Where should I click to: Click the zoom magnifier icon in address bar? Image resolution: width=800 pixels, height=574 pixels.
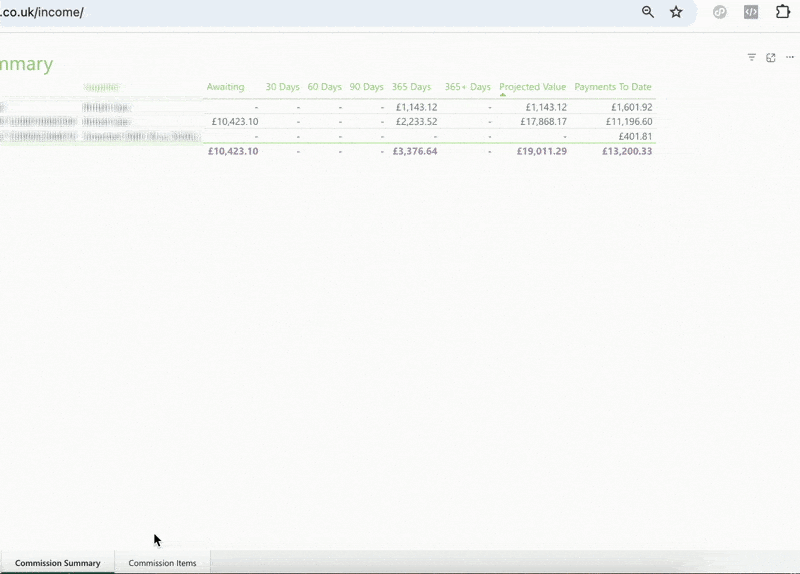(648, 12)
